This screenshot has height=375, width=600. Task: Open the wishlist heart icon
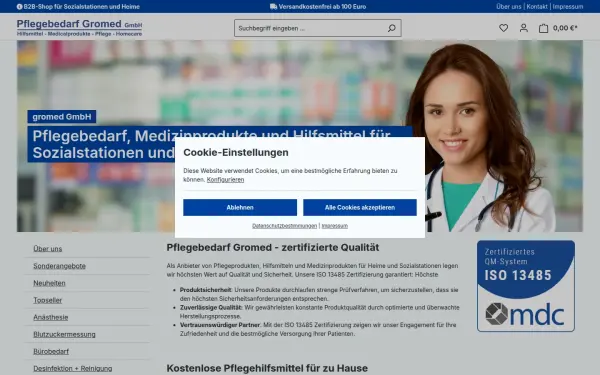click(x=504, y=28)
